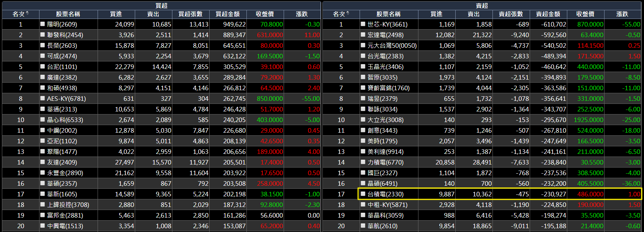Click the stock name 國巨(2327)
Viewport: 644px width, 232px height.
coord(382,173)
